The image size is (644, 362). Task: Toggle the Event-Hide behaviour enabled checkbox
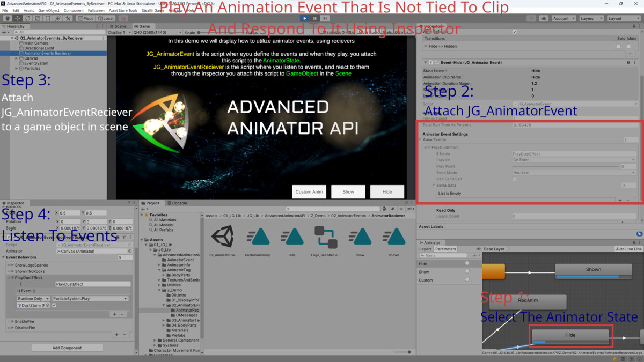point(437,63)
